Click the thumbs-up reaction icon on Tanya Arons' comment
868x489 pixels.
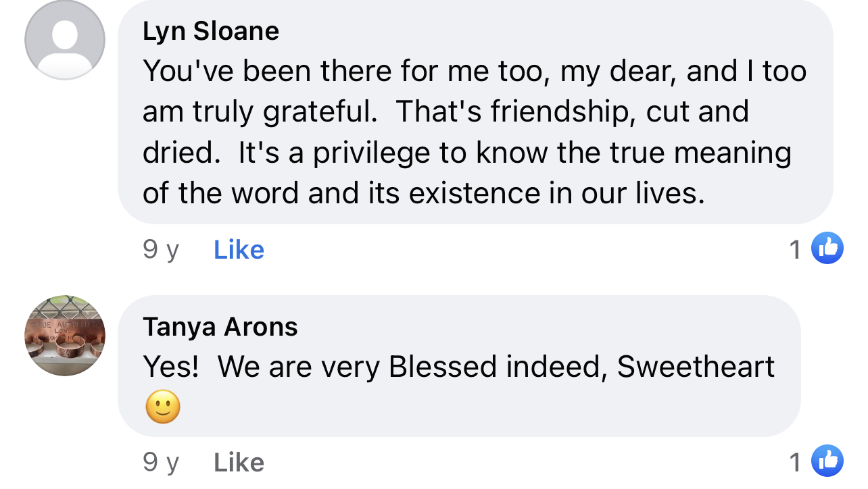[x=827, y=461]
